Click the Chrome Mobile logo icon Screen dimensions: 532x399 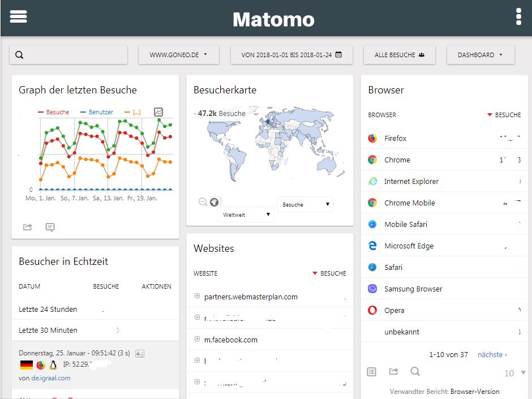pyautogui.click(x=372, y=203)
